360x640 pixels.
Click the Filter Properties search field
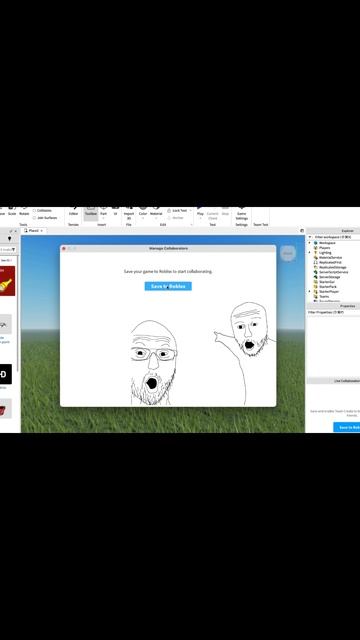[x=333, y=312]
